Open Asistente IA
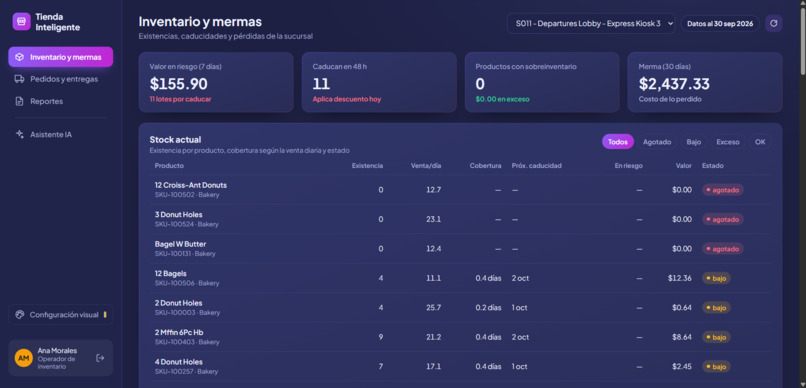Viewport: 806px width, 388px height. point(61,135)
